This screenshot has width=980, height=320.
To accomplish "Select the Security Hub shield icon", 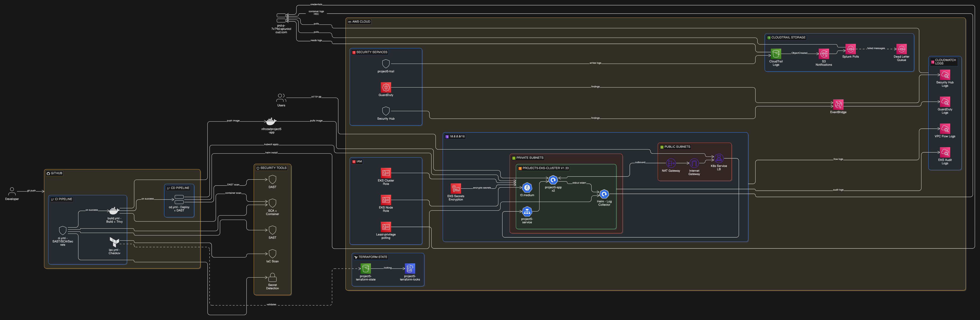I will (x=386, y=111).
